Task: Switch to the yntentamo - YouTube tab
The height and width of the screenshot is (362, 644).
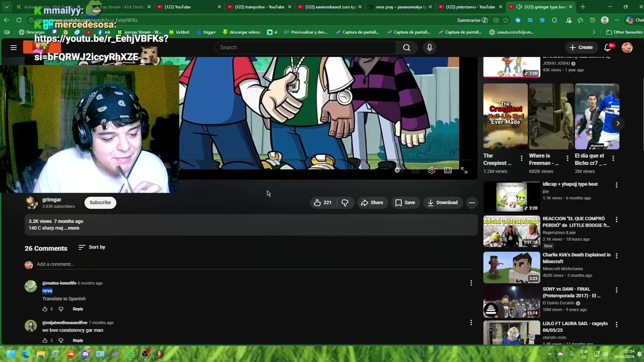Action: (x=469, y=7)
